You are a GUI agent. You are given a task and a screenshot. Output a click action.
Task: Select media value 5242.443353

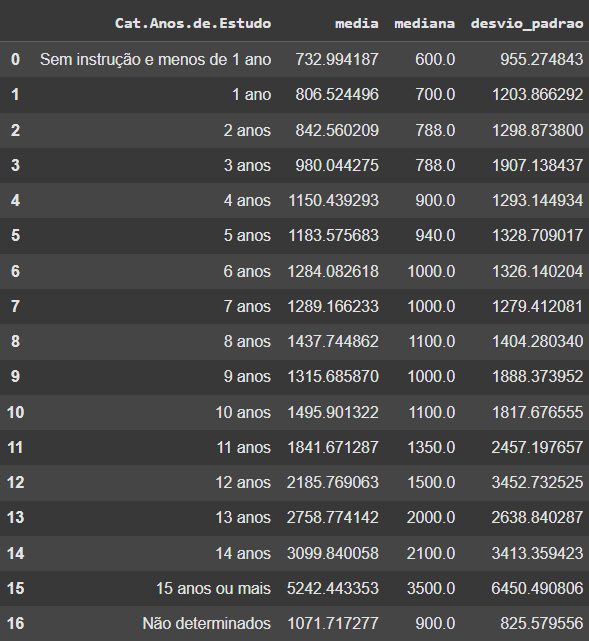coord(333,589)
